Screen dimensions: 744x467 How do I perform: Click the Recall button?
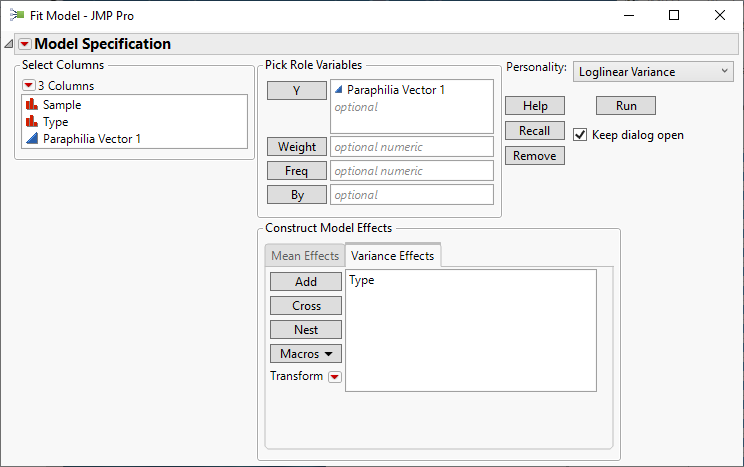pos(535,131)
